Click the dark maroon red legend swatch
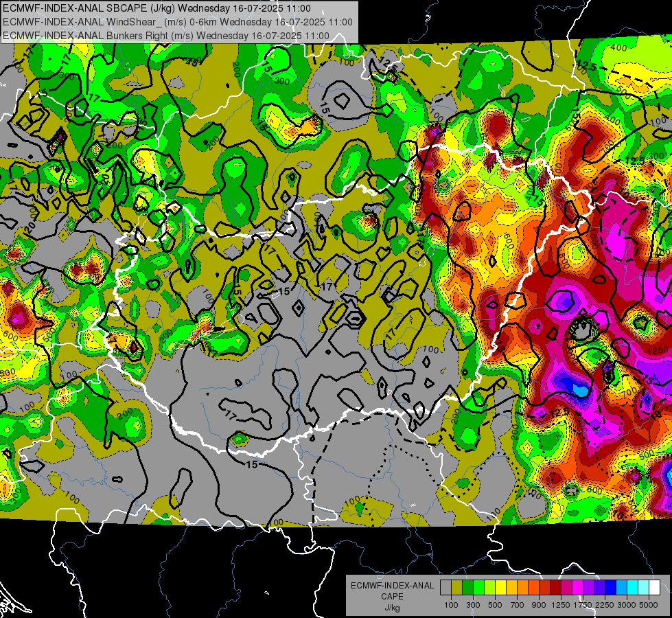Image resolution: width=672 pixels, height=618 pixels. (x=555, y=588)
